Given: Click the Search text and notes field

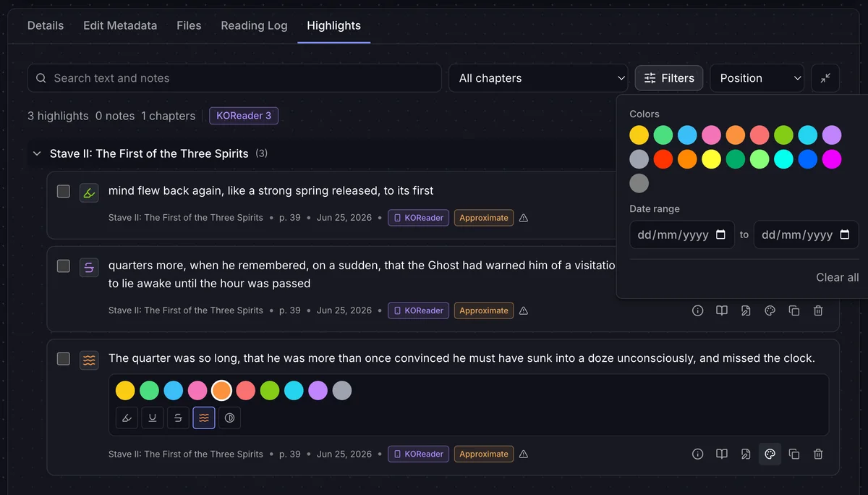Looking at the screenshot, I should [x=234, y=78].
